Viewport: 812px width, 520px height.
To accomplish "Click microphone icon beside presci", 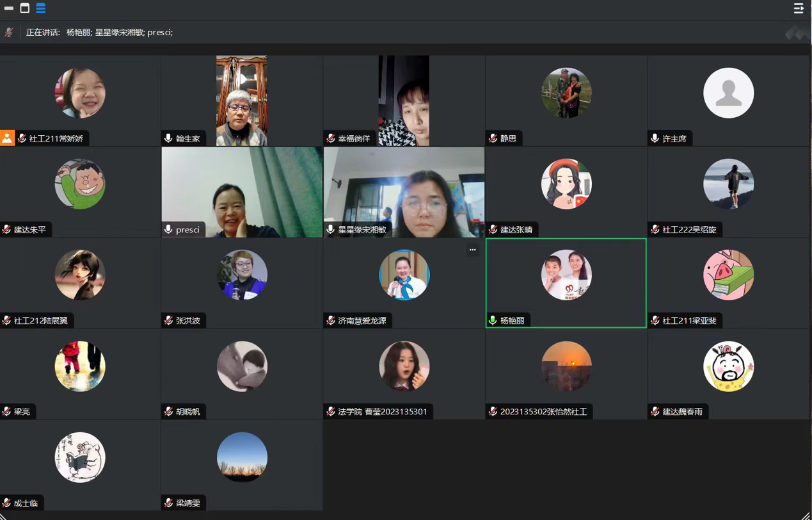I will point(168,229).
